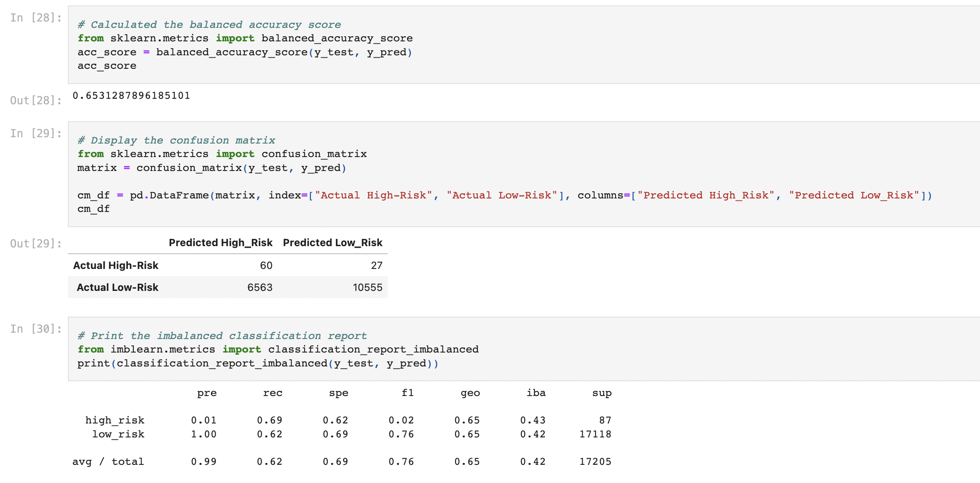Click the table cell with value 60
This screenshot has height=483, width=980.
point(266,266)
